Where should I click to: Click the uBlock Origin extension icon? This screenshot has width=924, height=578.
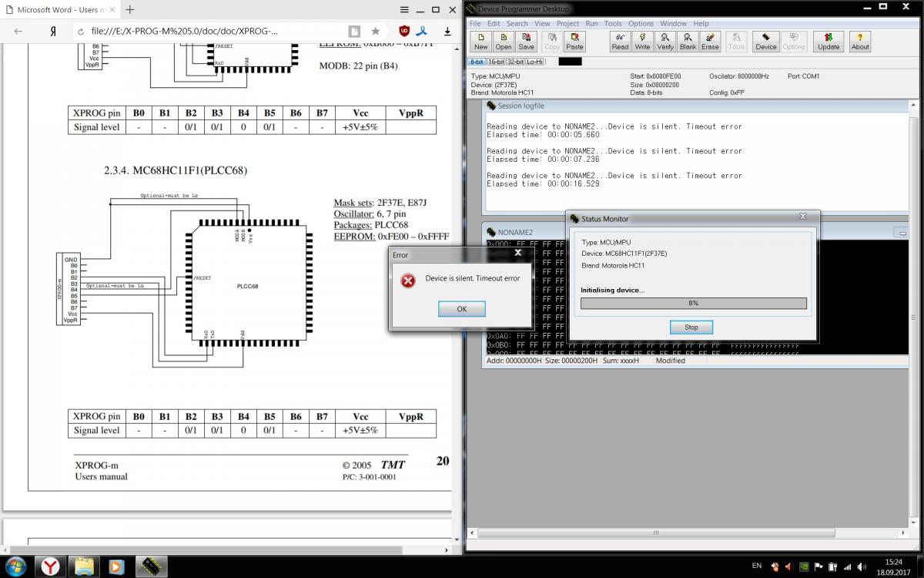tap(404, 32)
